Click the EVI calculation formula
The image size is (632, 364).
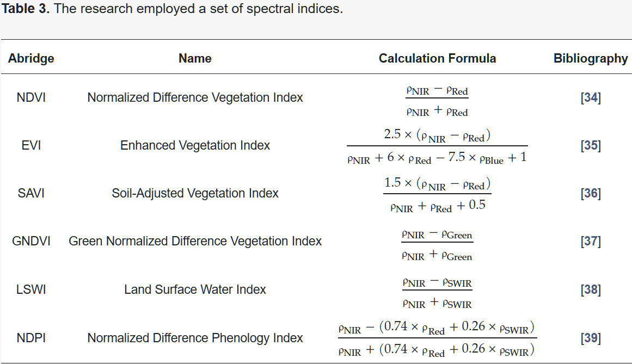point(437,146)
